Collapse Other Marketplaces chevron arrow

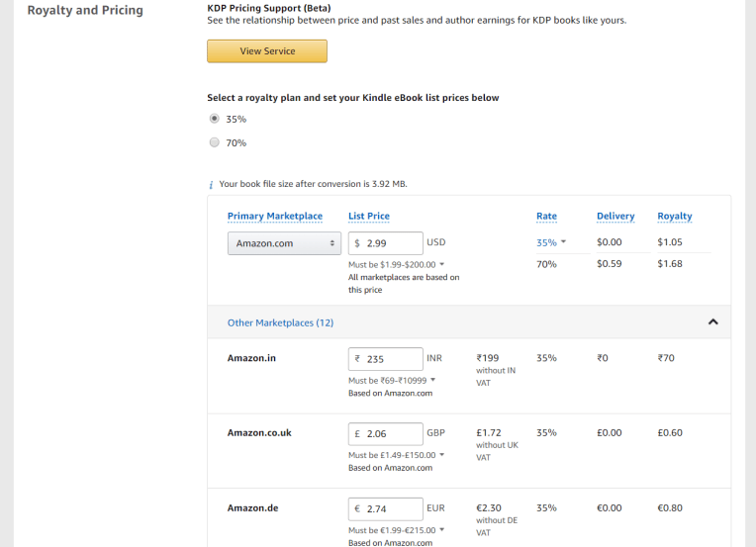(x=712, y=322)
